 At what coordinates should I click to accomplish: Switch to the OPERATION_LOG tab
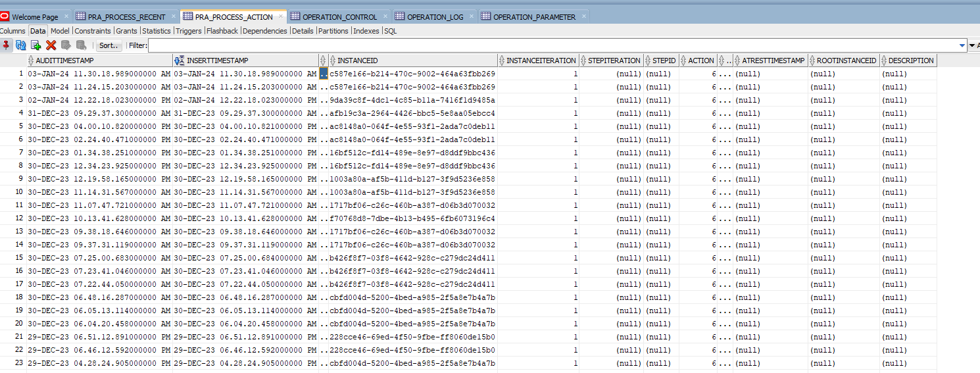click(x=435, y=16)
